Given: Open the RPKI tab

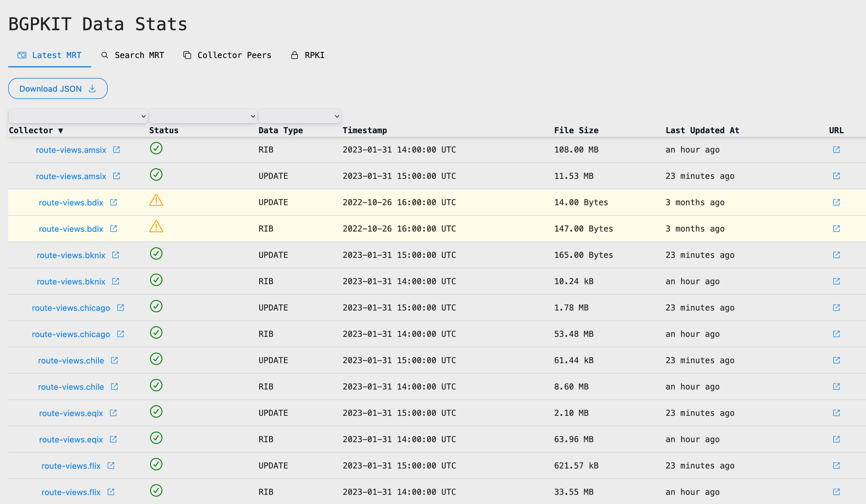Looking at the screenshot, I should pos(307,55).
